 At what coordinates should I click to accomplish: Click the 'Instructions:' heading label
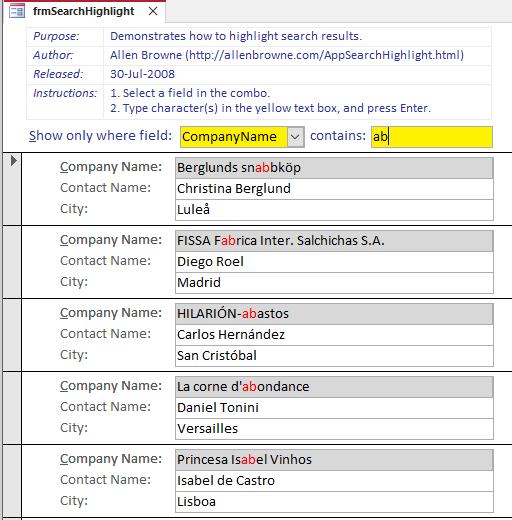coord(65,93)
